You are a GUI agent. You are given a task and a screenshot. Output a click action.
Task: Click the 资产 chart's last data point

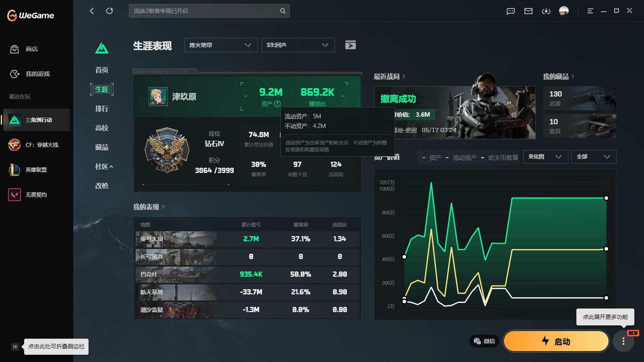pos(606,198)
